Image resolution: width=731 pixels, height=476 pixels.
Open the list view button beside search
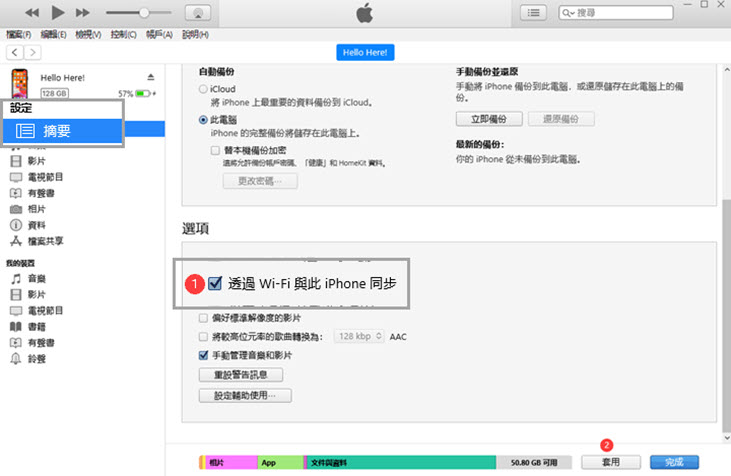tap(533, 13)
